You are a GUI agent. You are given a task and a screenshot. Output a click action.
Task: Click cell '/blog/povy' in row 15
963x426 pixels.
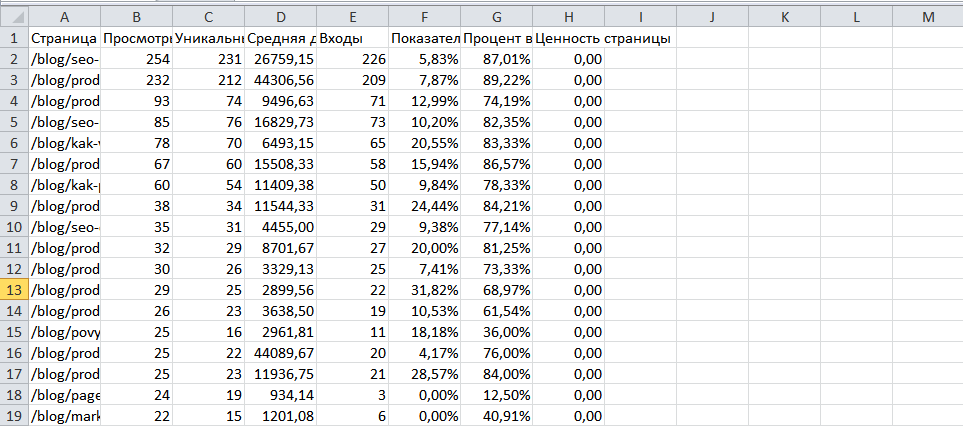tap(64, 331)
